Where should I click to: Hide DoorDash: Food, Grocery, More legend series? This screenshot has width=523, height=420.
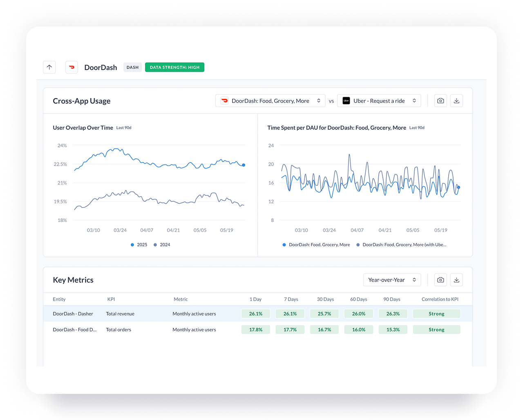coord(316,245)
